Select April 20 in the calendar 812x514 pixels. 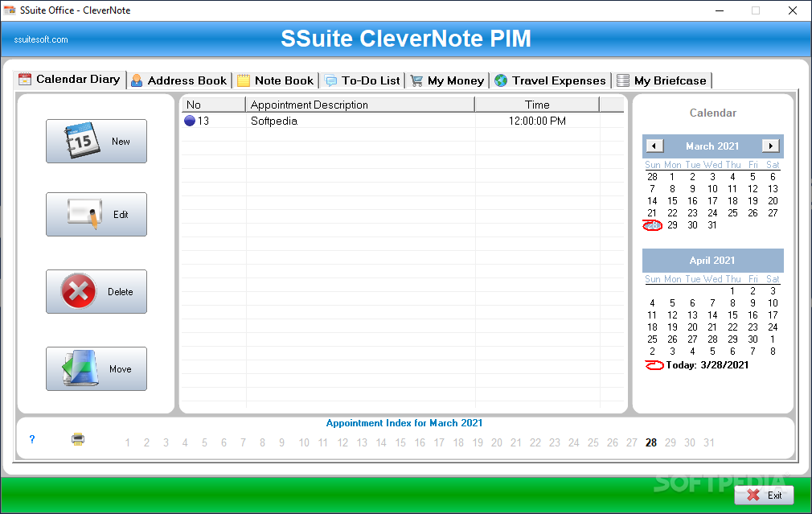coord(692,327)
